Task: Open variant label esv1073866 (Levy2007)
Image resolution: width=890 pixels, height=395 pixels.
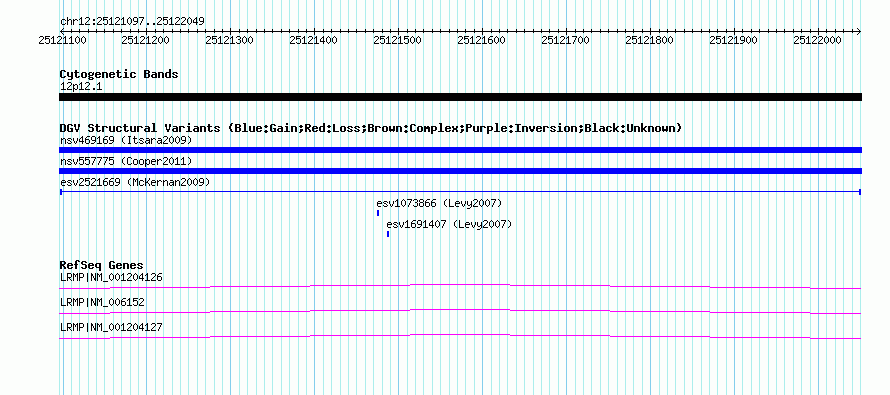Action: (x=439, y=203)
